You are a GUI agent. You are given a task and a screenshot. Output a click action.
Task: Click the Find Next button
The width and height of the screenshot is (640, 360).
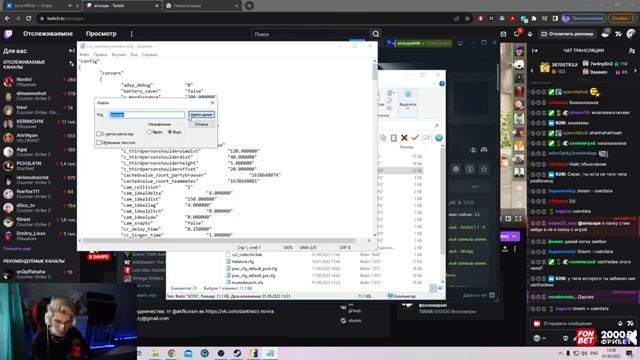click(202, 115)
